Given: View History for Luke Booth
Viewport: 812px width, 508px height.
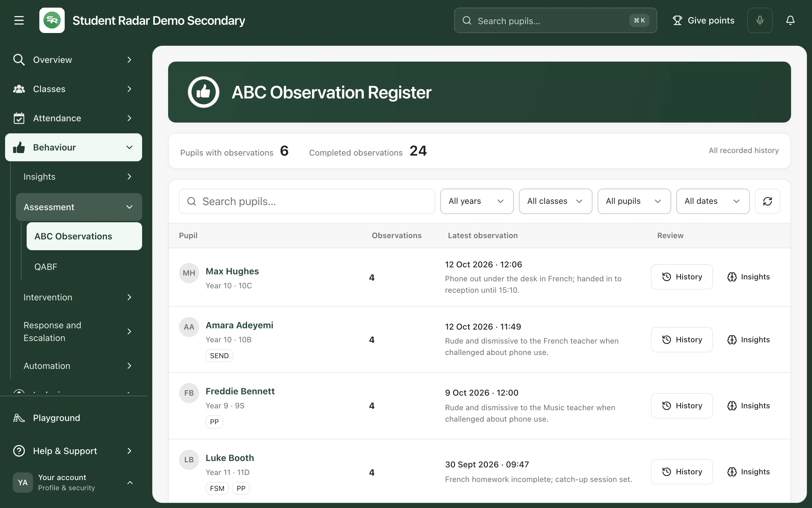Looking at the screenshot, I should [681, 471].
